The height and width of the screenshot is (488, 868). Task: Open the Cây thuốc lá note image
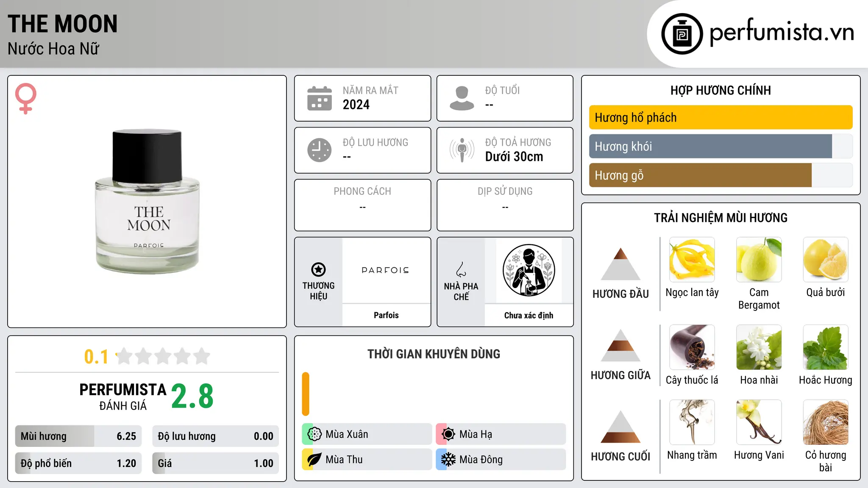692,347
